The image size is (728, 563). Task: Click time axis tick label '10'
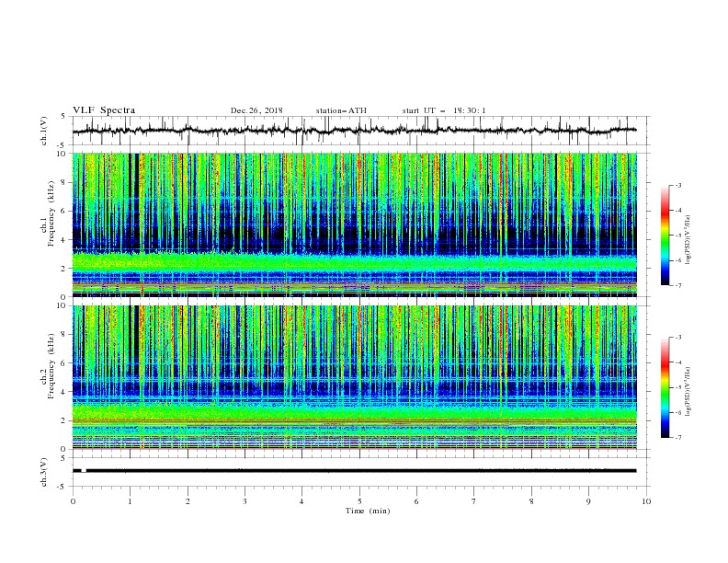coord(646,501)
